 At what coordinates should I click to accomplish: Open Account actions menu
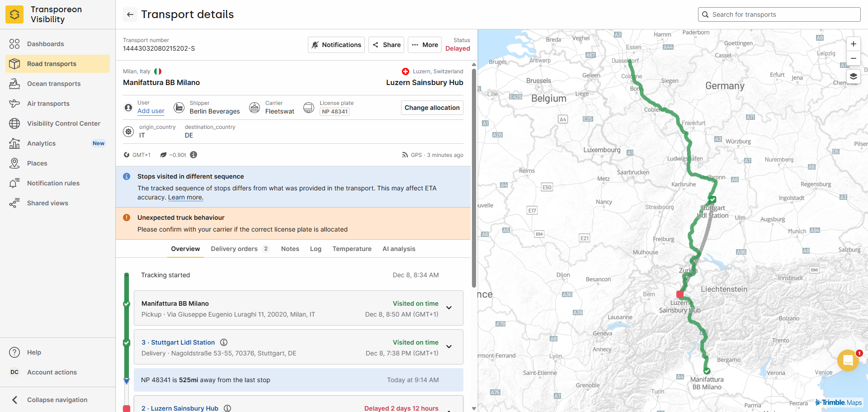[x=57, y=372]
